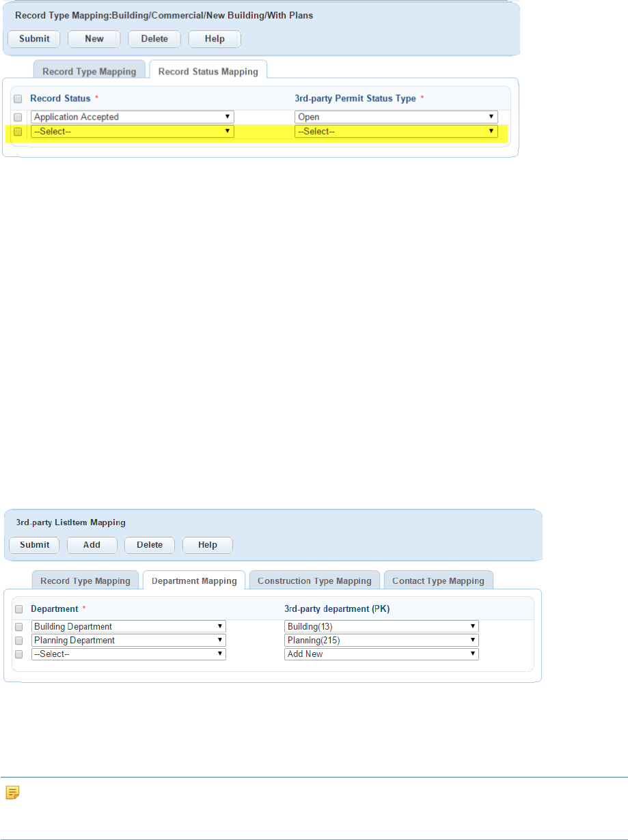Click the yellow note icon at bottom left
This screenshot has width=628, height=840.
(x=12, y=793)
